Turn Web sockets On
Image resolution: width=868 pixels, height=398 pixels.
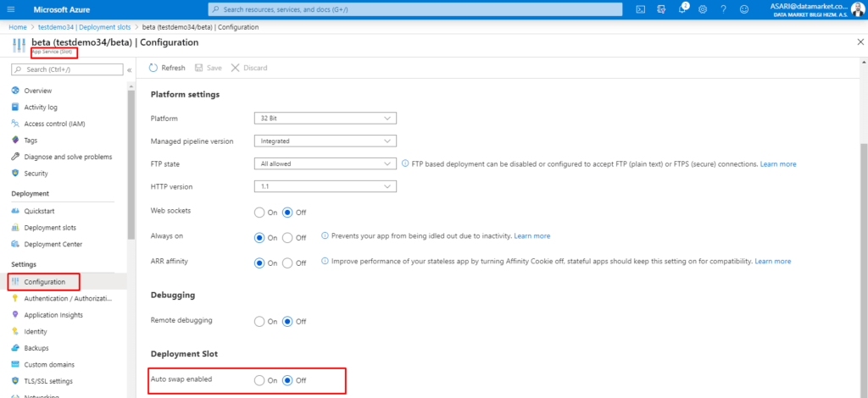pyautogui.click(x=259, y=212)
